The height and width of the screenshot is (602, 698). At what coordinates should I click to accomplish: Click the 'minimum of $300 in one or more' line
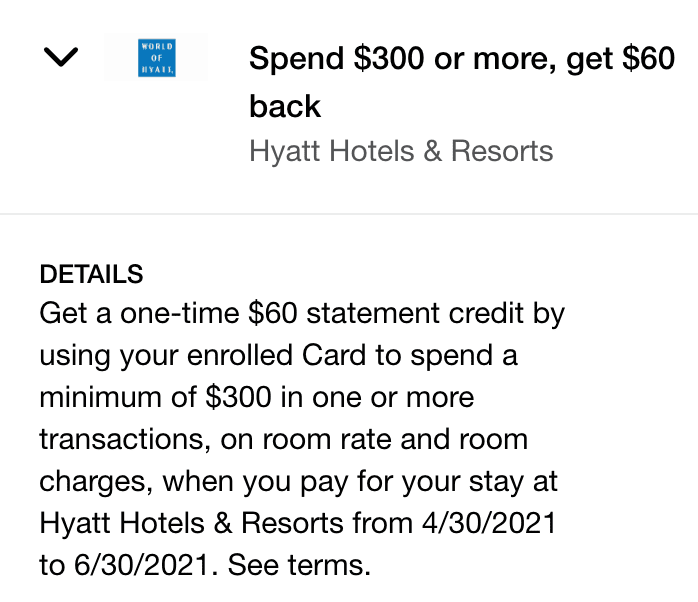(x=256, y=397)
